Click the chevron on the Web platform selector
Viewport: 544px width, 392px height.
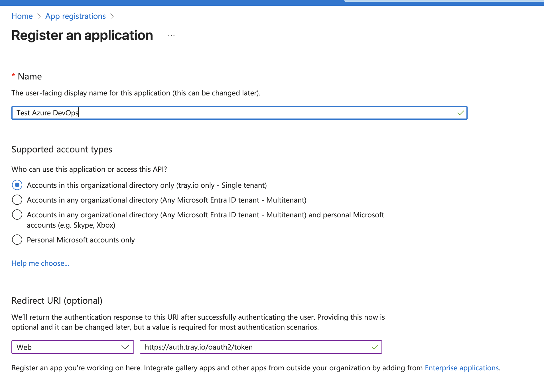coord(125,347)
